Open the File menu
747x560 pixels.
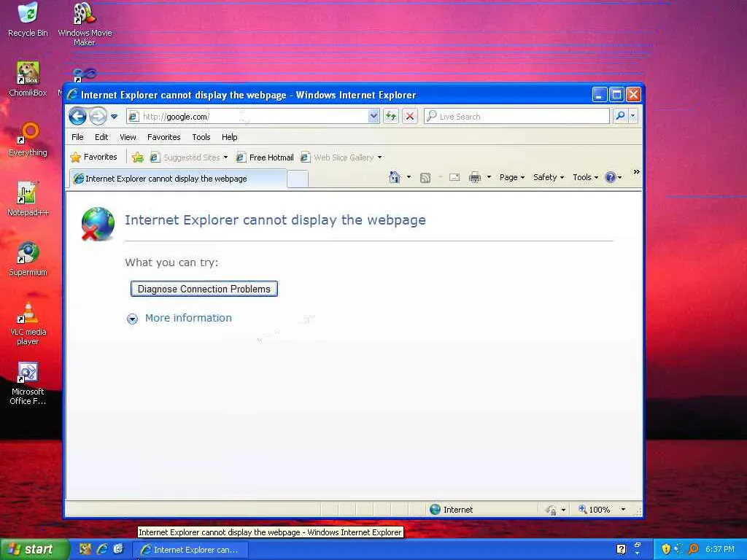(77, 137)
